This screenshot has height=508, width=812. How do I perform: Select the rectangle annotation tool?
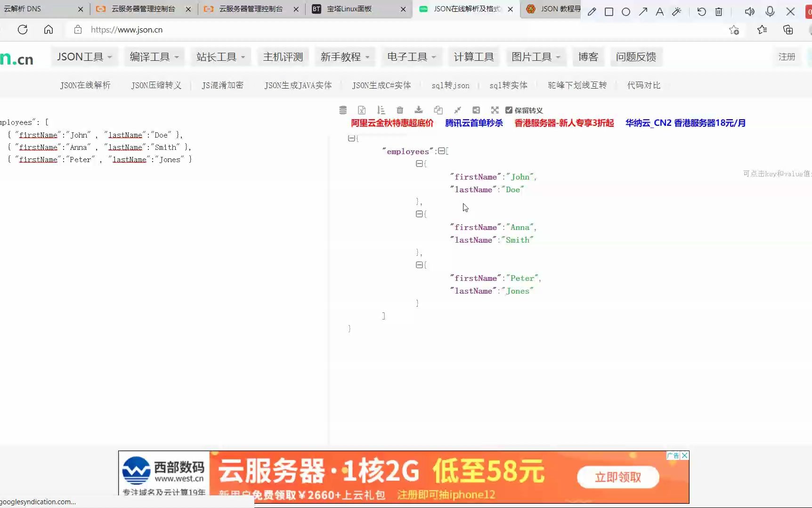pos(609,12)
